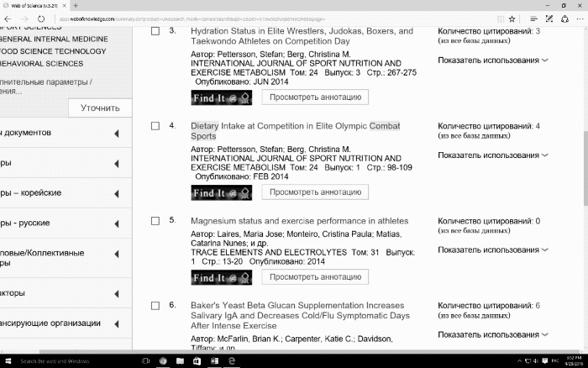Show hidden system tray icons
The width and height of the screenshot is (588, 368).
519,361
